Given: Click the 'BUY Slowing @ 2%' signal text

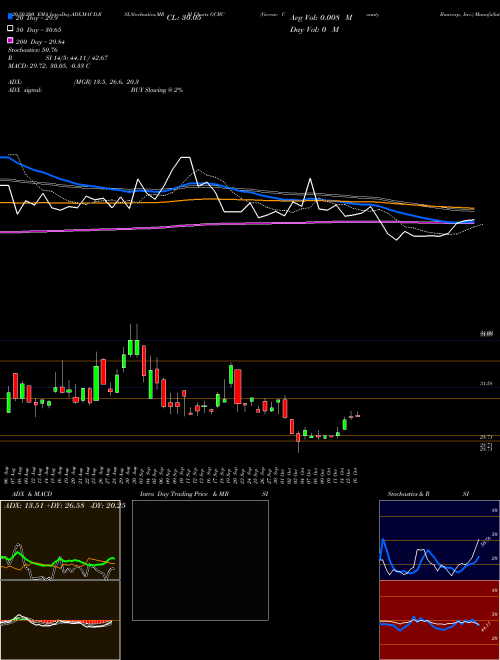Looking at the screenshot, I should [157, 90].
